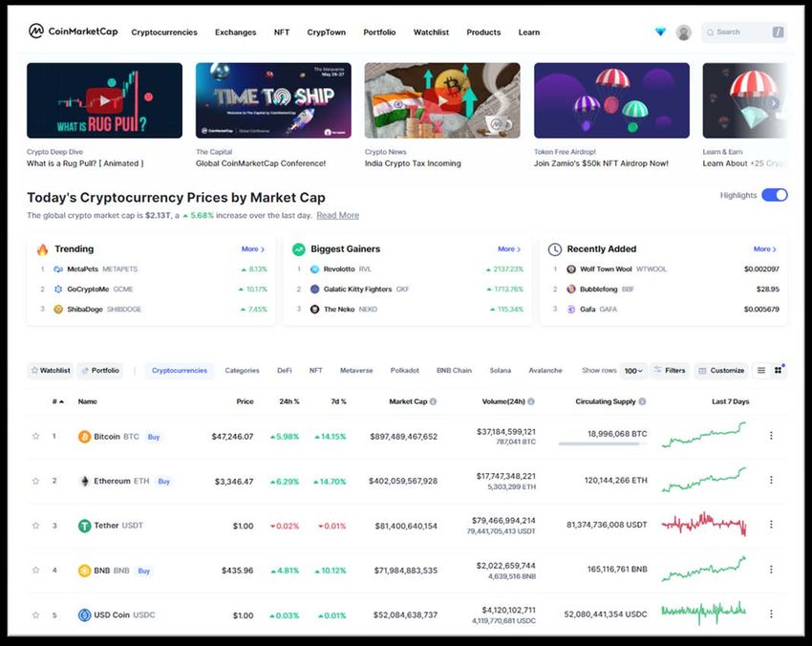Click the Bitcoin coin icon
Screen dimensions: 812x646
84,437
